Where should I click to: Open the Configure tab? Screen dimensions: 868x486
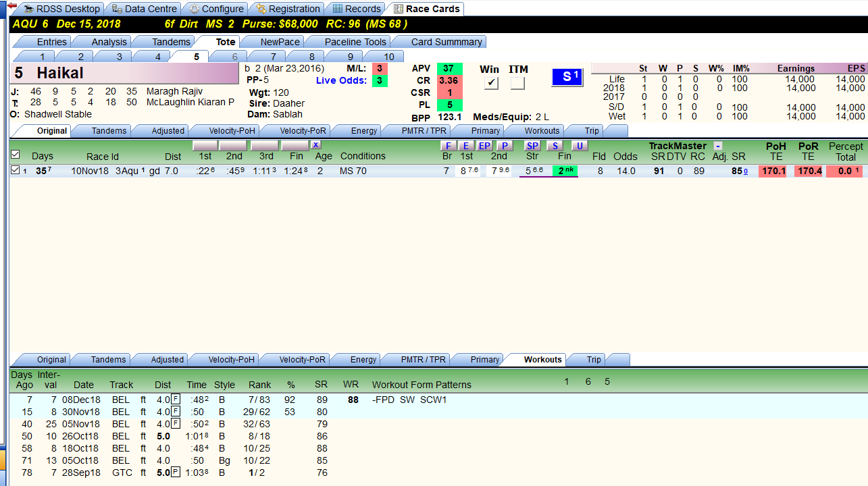216,9
